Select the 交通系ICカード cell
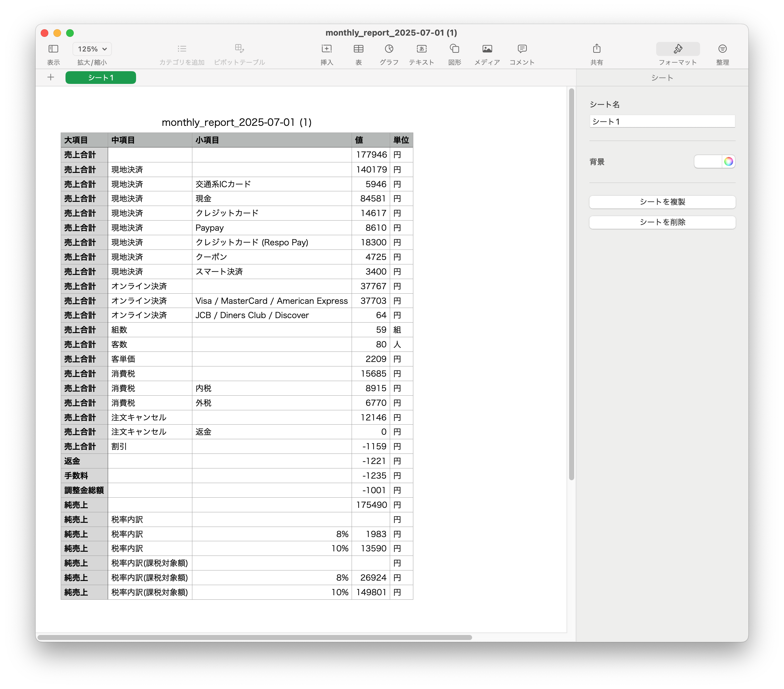Viewport: 784px width, 689px height. tap(272, 184)
